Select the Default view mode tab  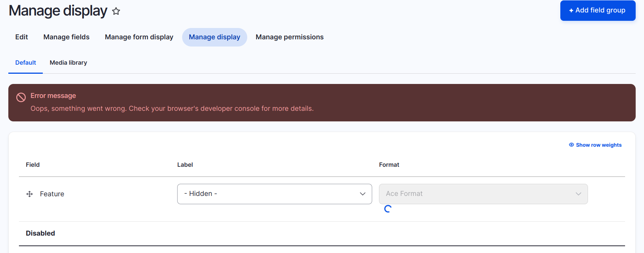pyautogui.click(x=25, y=62)
